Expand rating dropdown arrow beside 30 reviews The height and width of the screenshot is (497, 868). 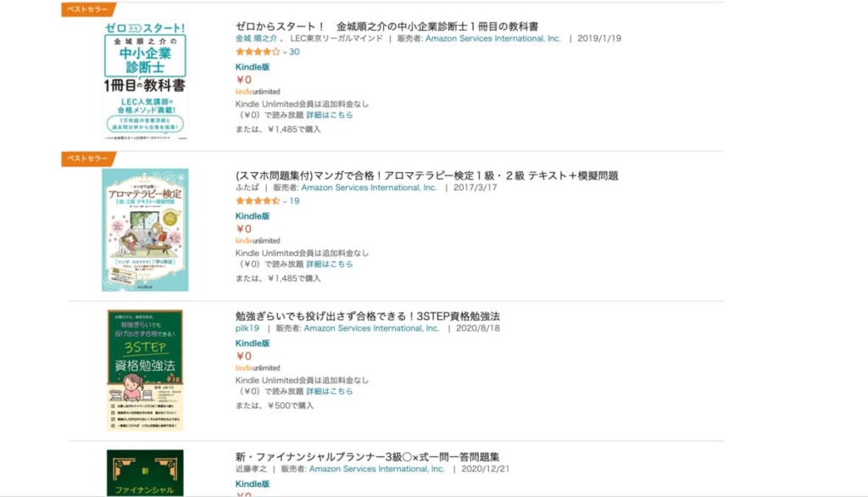(285, 53)
